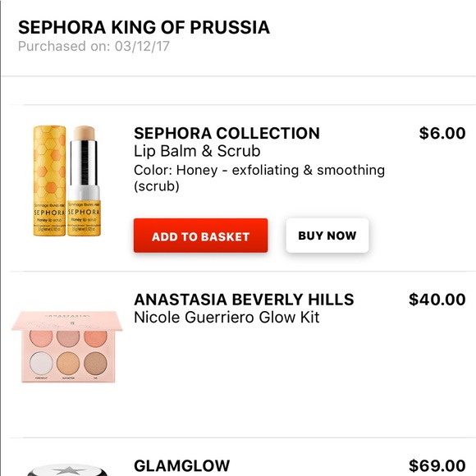Open the Glow Kit palette product image
This screenshot has width=476, height=476.
pos(67,346)
